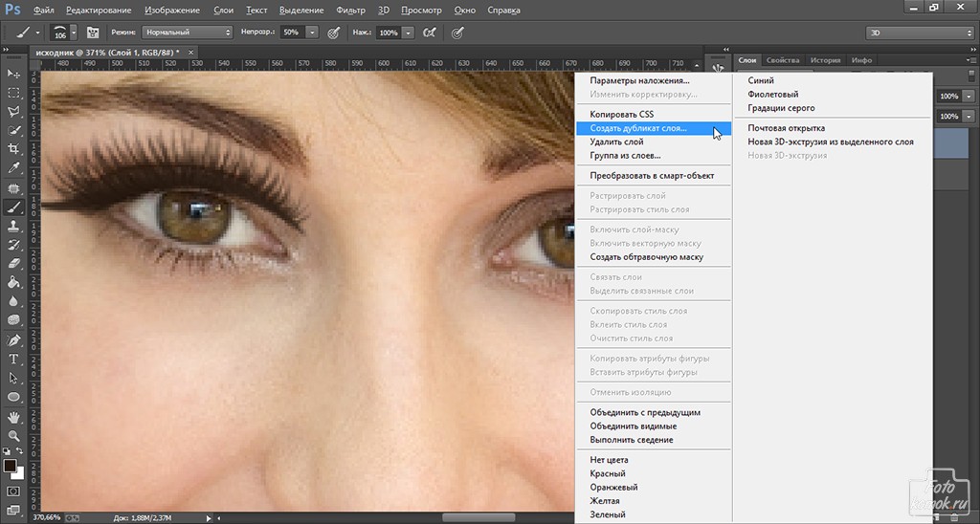Select the Path Selection tool
Screen dimensions: 980x524
(13, 378)
